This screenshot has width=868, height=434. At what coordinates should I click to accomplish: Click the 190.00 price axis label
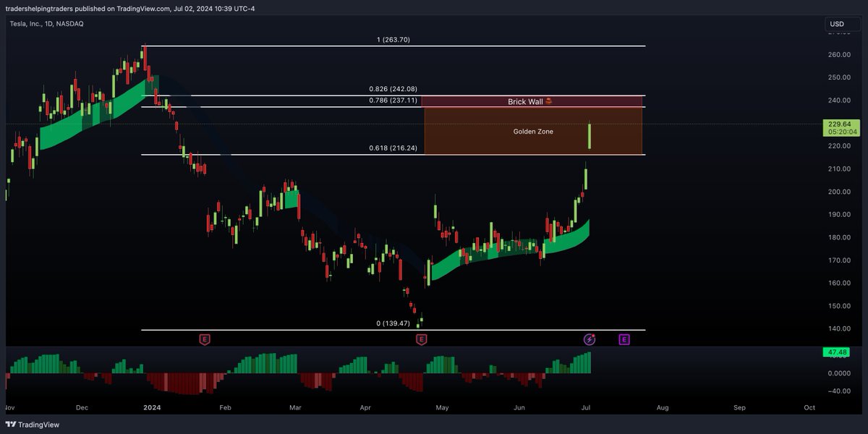(x=840, y=215)
